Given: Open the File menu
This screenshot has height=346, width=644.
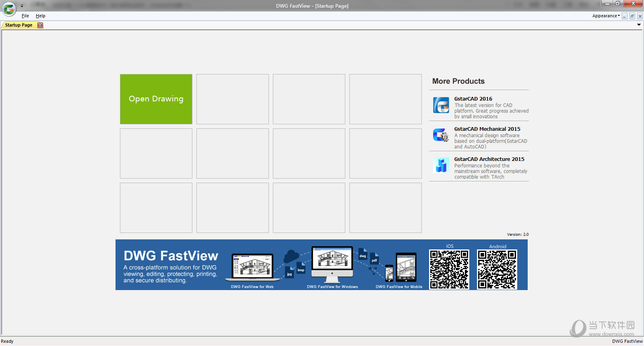Looking at the screenshot, I should click(25, 16).
